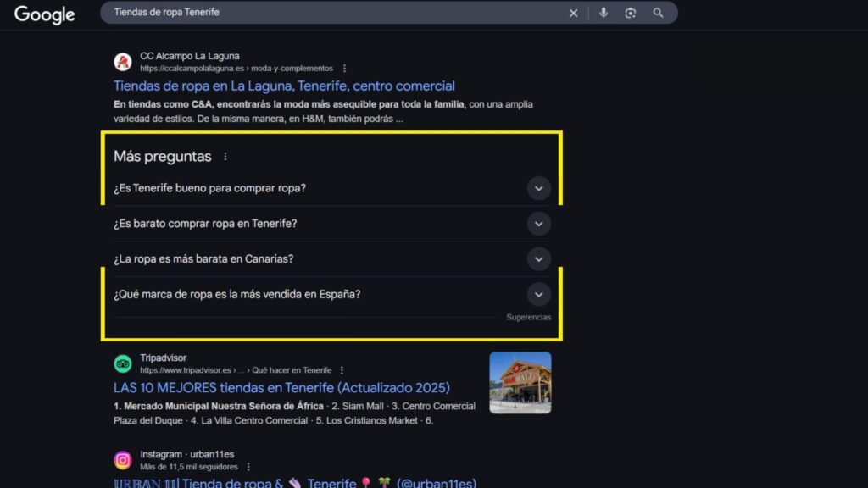Click the "Más preguntas" heading

162,157
